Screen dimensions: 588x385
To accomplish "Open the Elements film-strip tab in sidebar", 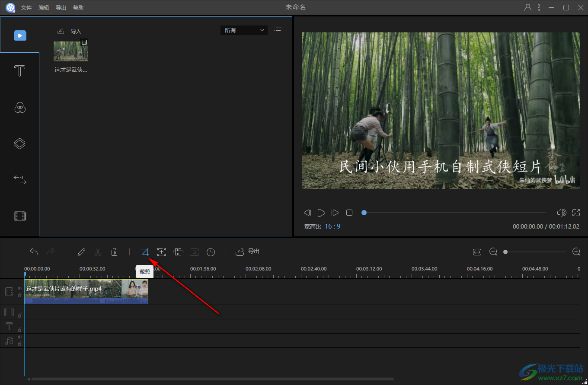I will click(20, 216).
